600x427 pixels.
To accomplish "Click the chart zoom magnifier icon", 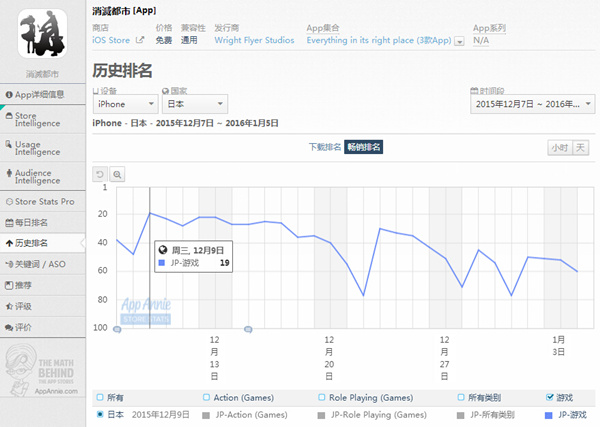I will (117, 174).
